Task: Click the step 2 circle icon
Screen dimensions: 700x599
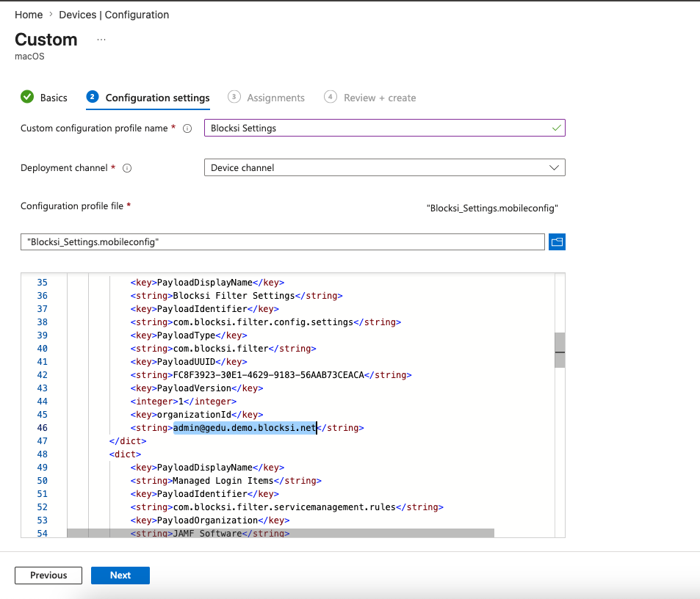Action: click(93, 96)
